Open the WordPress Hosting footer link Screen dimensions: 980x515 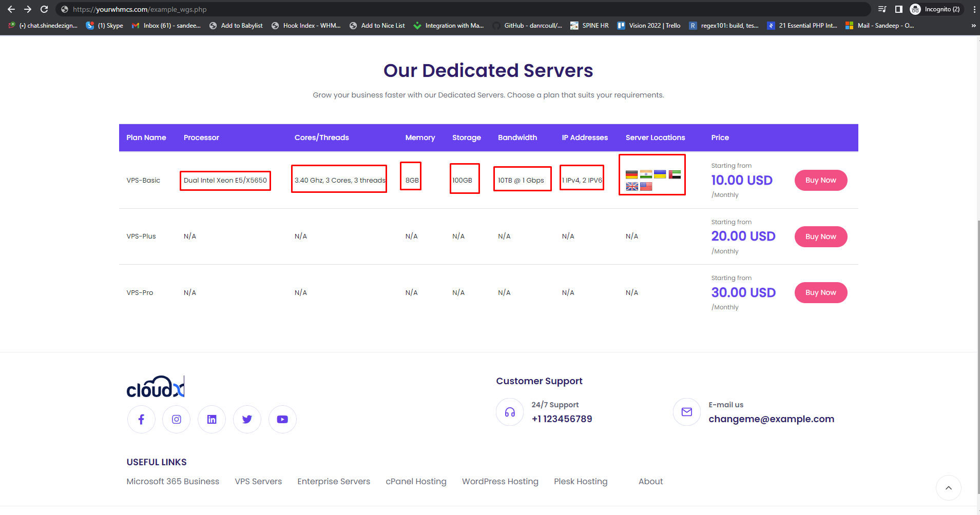(x=500, y=481)
